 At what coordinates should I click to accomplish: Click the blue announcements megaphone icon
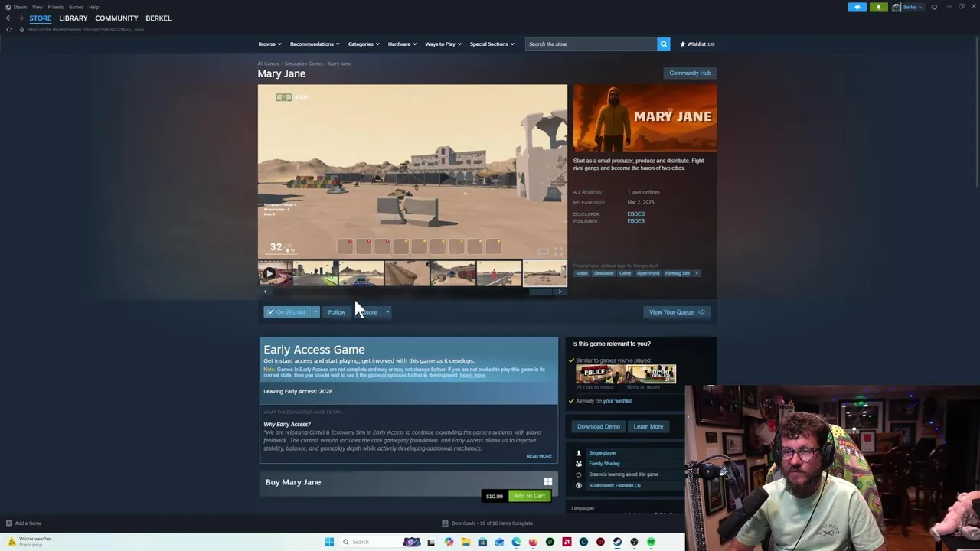857,7
